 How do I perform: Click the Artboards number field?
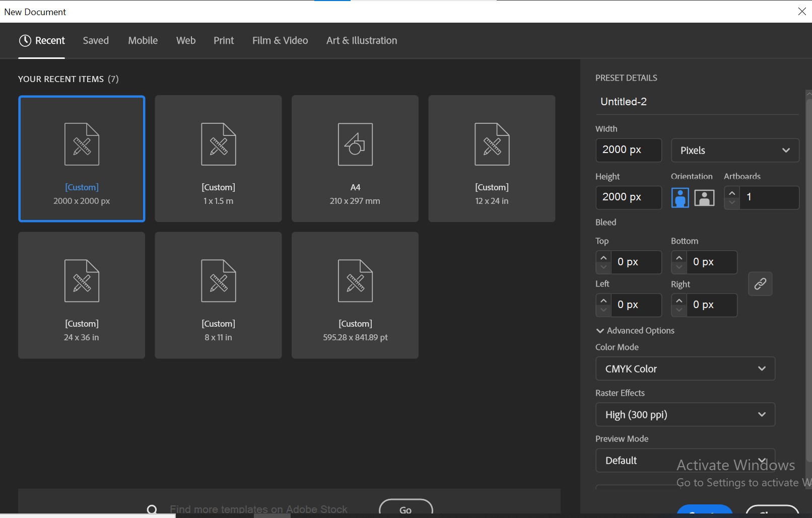tap(769, 197)
